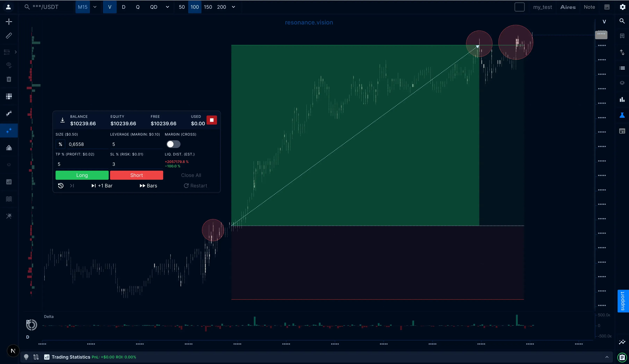Click the Leverage input field
The height and width of the screenshot is (364, 629).
tap(136, 144)
